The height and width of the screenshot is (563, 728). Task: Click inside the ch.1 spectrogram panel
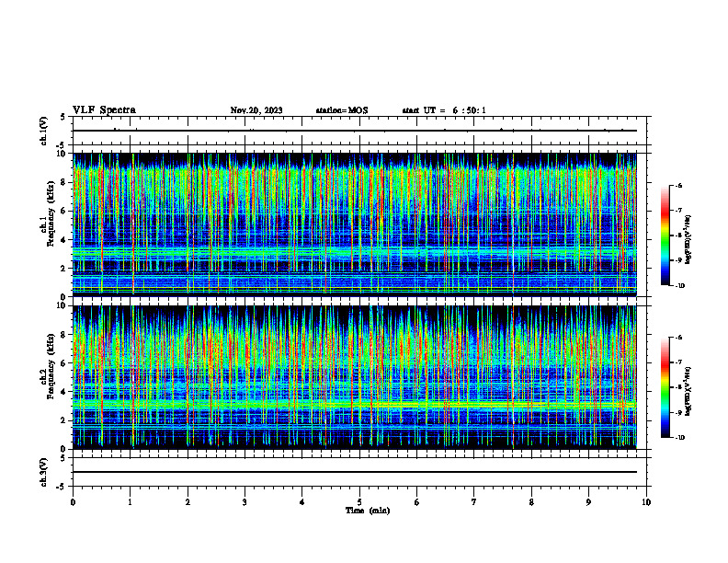click(x=355, y=224)
